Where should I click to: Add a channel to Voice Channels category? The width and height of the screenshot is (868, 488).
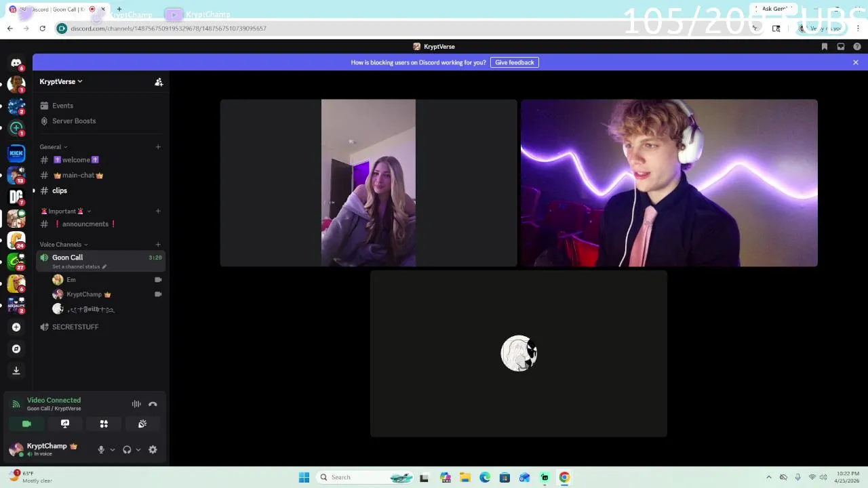tap(158, 245)
